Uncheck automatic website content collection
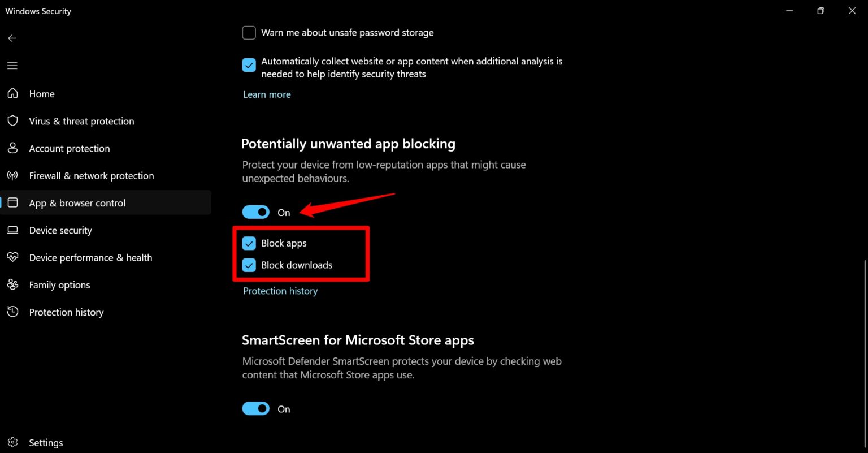 (249, 65)
